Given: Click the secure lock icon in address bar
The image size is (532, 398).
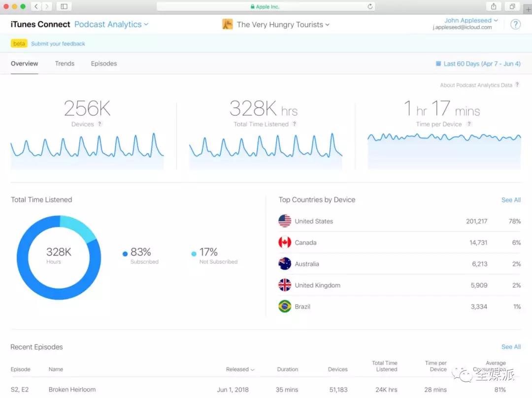Looking at the screenshot, I should (252, 6).
